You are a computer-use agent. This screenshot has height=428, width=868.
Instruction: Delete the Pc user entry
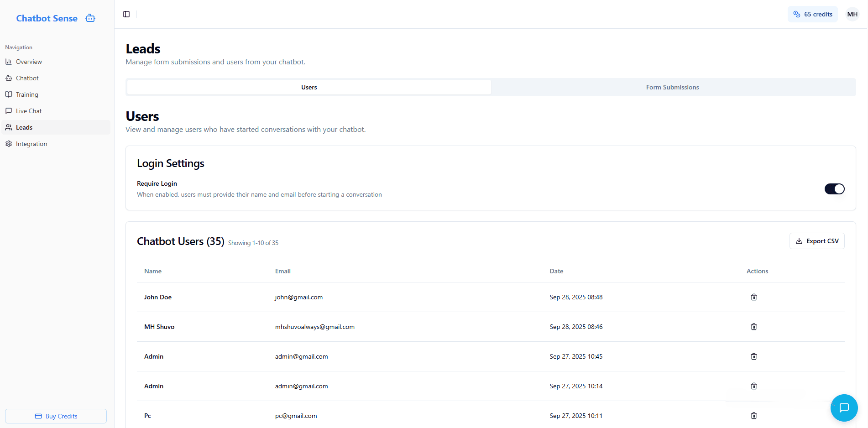pyautogui.click(x=753, y=415)
